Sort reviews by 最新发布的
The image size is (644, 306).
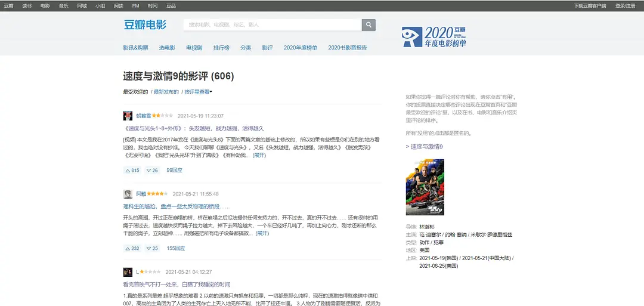coord(166,92)
